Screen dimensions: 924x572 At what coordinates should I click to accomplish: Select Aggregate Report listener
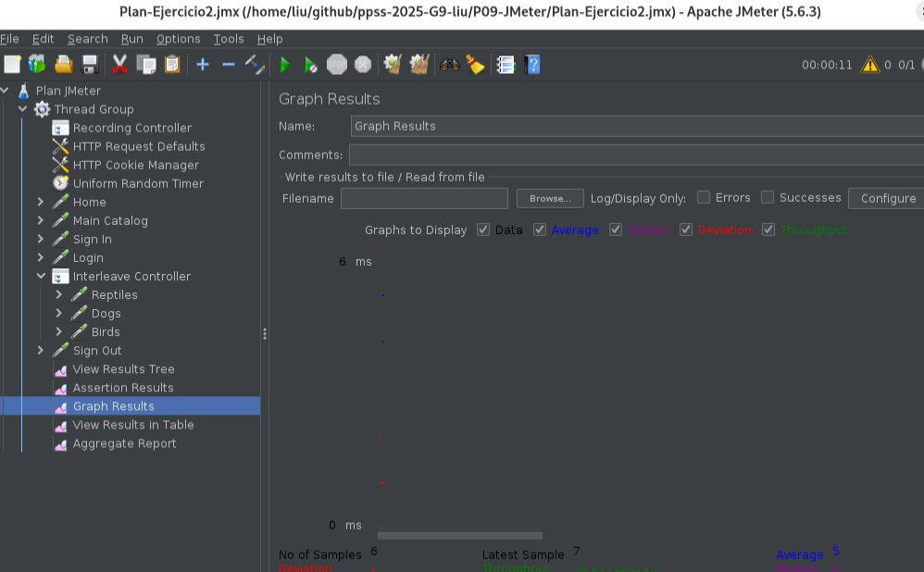pyautogui.click(x=124, y=443)
